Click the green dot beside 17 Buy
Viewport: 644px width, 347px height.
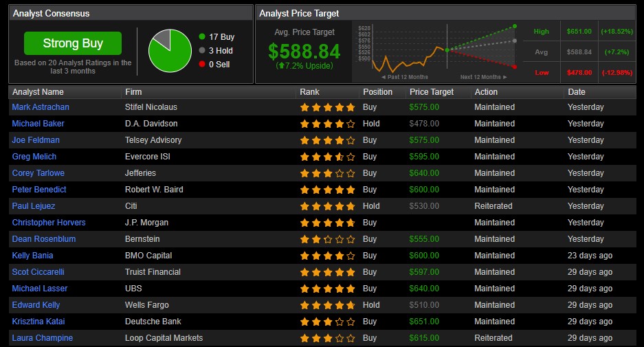click(201, 36)
